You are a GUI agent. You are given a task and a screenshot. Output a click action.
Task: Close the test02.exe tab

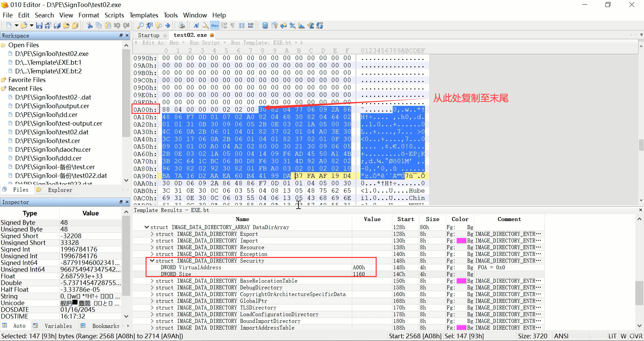click(212, 35)
